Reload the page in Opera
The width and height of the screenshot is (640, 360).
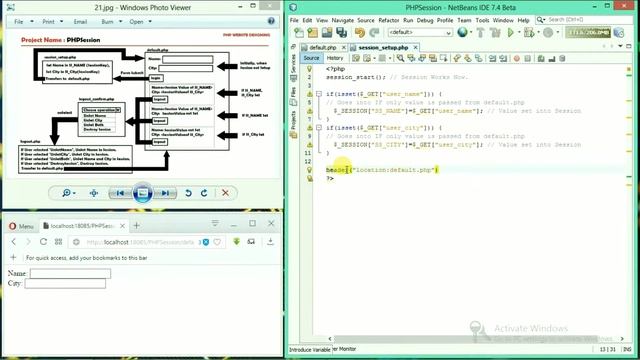[43, 242]
